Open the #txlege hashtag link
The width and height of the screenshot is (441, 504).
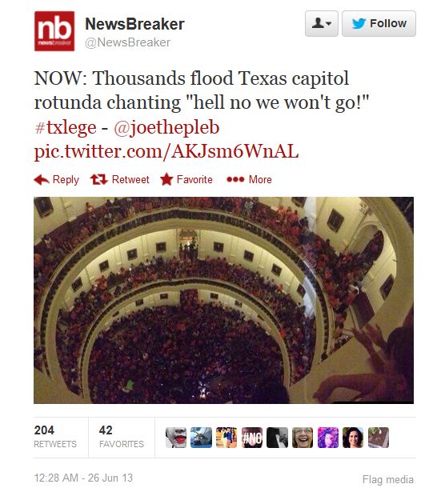(66, 127)
